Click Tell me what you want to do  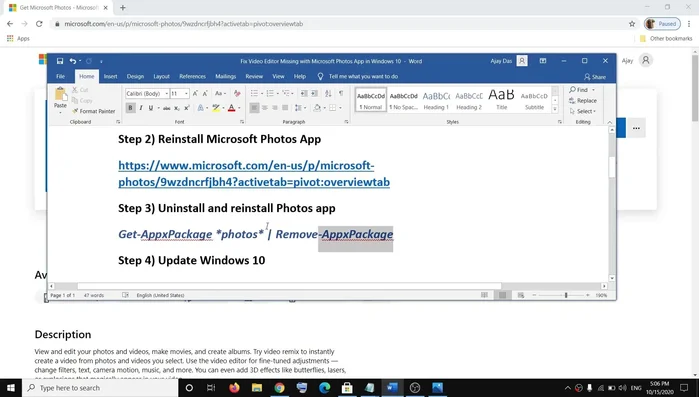(363, 76)
